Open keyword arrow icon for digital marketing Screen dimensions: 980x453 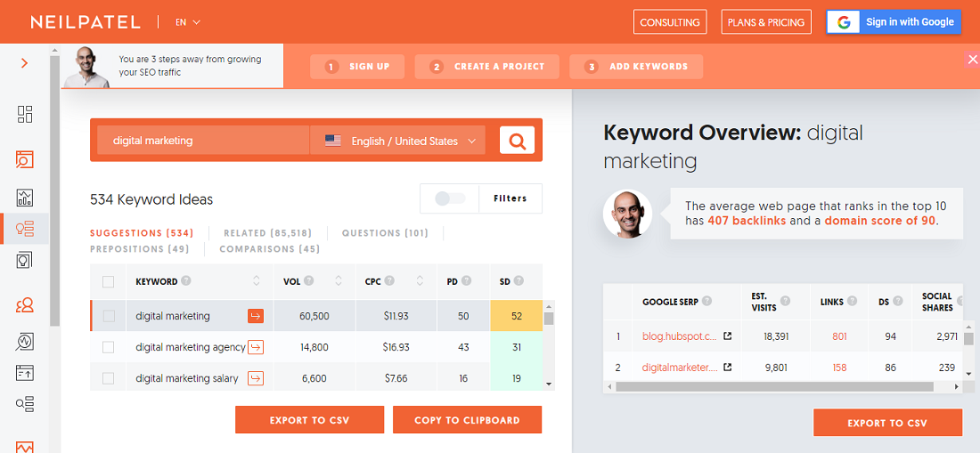256,316
